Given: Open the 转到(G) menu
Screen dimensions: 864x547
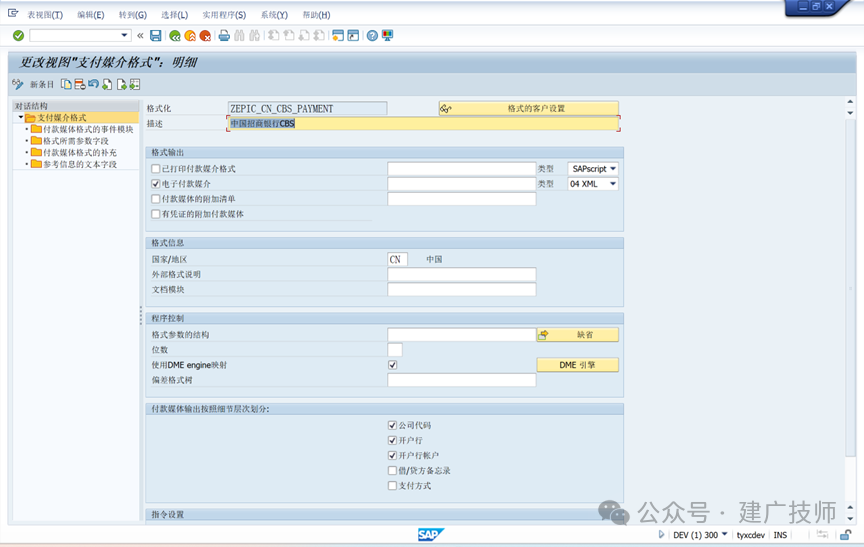Looking at the screenshot, I should (133, 15).
